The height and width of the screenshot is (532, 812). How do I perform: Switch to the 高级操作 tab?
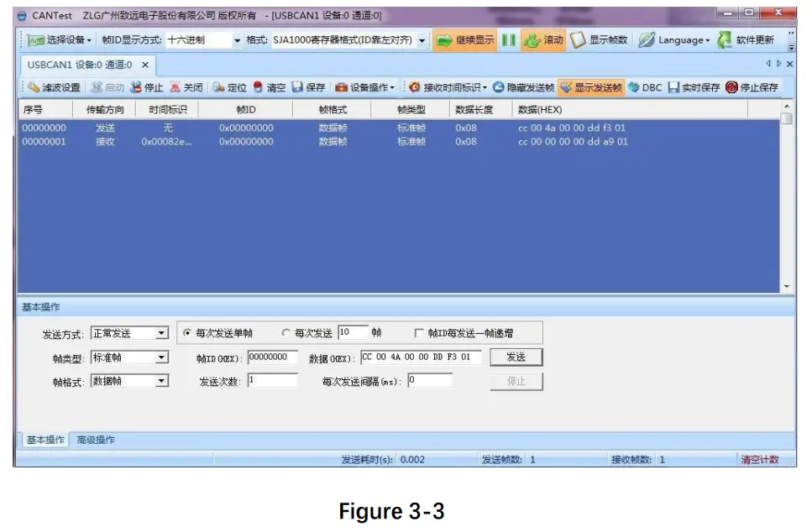point(96,440)
